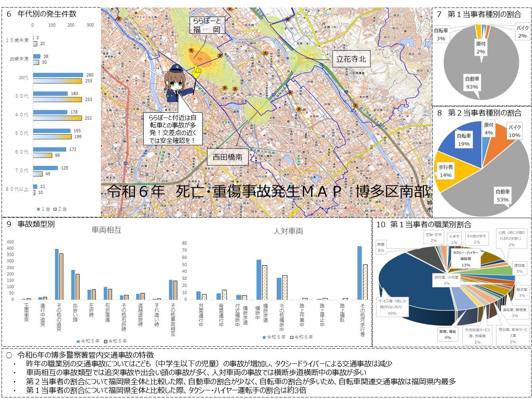Click the bullet about 昨年の職業別の交通事故
Viewport: 532px width, 399px height.
click(x=209, y=364)
